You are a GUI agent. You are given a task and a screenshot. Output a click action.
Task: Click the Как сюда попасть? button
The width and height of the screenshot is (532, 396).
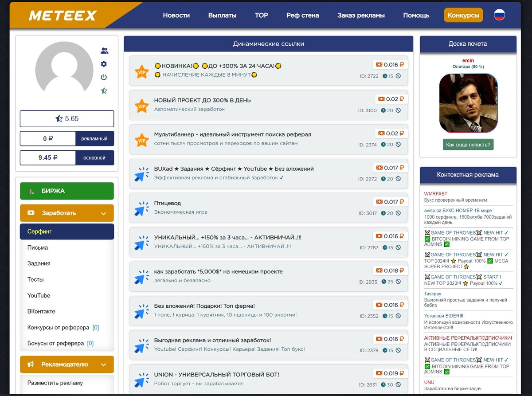pos(468,144)
